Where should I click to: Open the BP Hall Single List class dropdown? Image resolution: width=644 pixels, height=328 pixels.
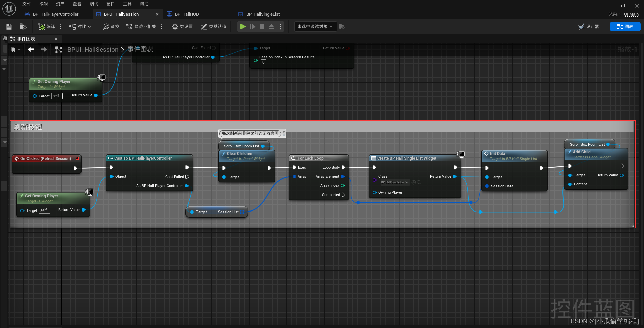pos(394,182)
